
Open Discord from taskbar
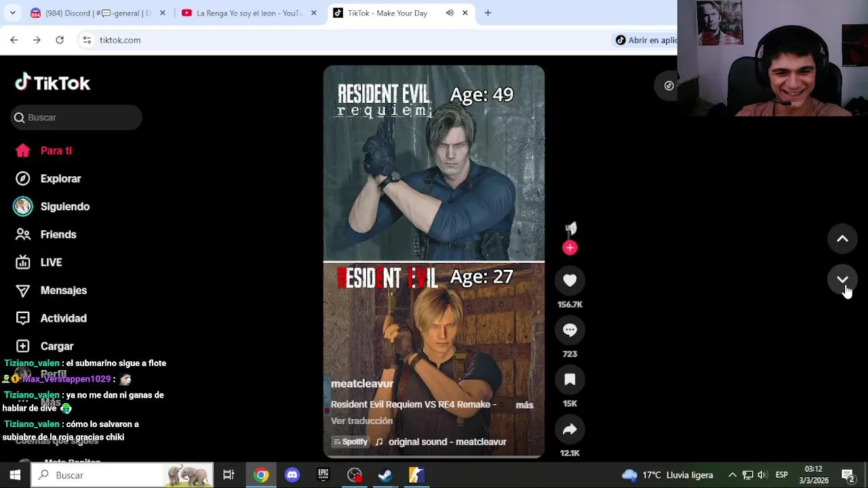[292, 475]
